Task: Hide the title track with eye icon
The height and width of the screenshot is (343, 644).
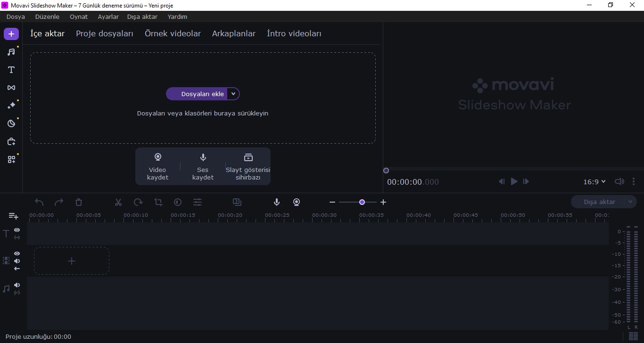Action: 17,230
